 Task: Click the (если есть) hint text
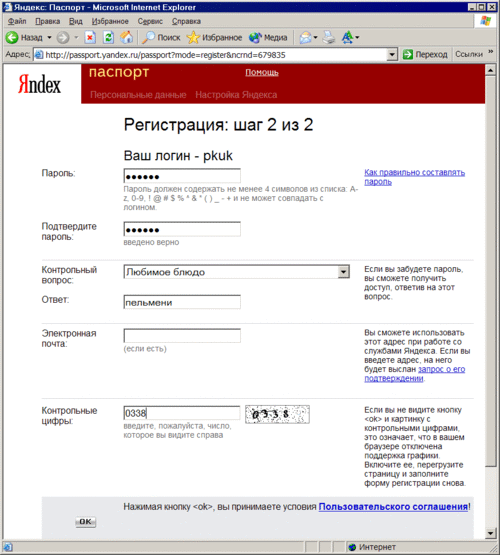[145, 349]
